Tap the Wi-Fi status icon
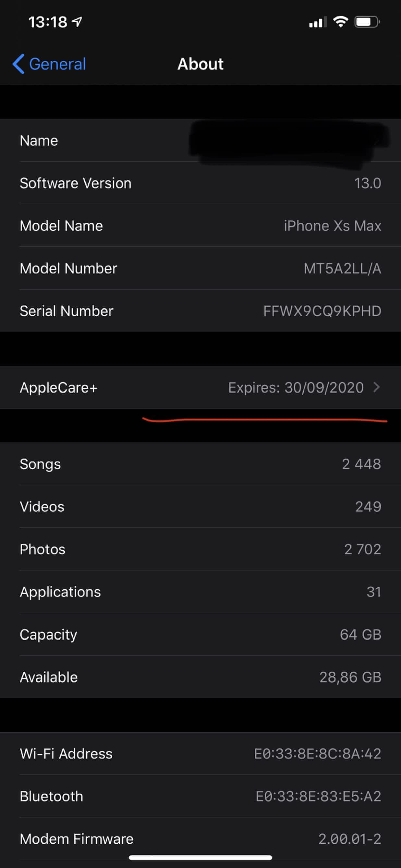 coord(340,22)
